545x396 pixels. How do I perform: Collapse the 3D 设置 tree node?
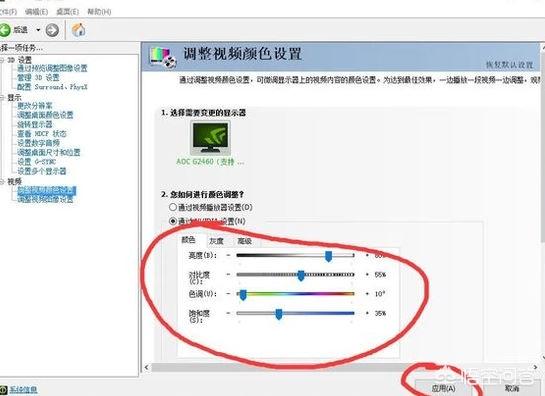(2, 60)
